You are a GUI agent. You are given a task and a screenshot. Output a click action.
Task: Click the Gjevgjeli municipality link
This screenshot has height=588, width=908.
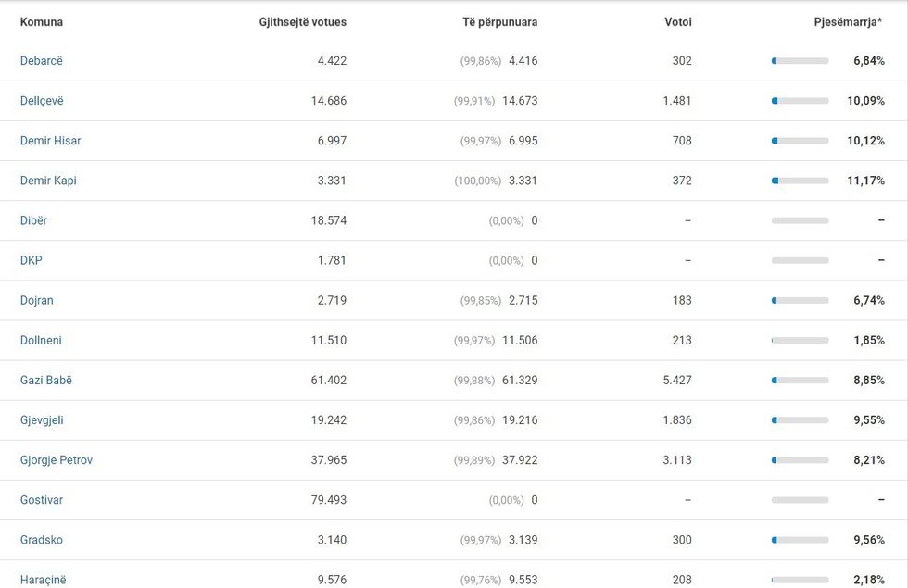(x=42, y=419)
